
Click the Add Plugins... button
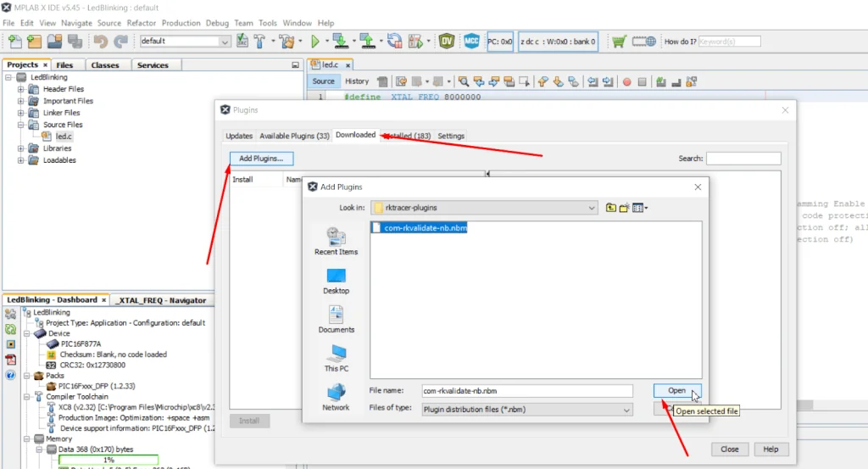coord(261,159)
